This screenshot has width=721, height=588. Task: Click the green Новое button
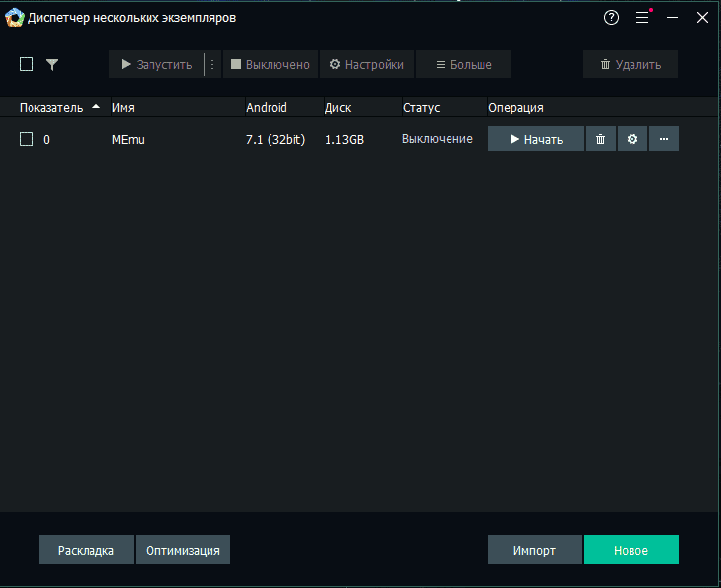(631, 550)
